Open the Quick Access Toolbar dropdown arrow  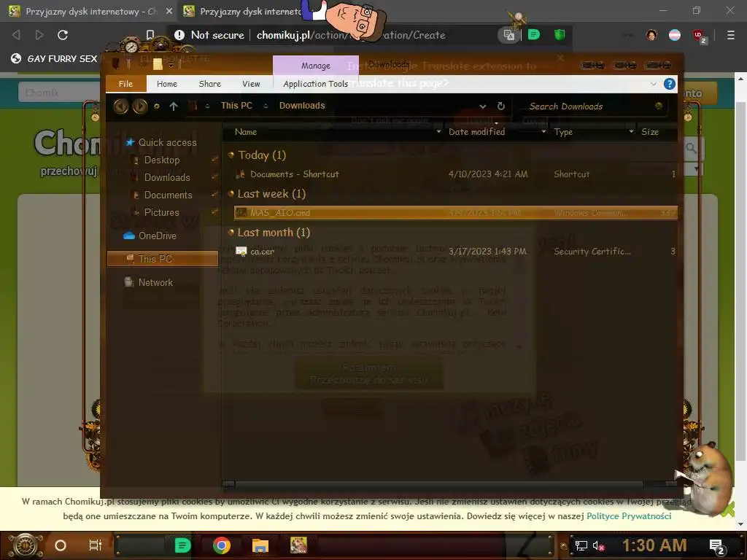(x=171, y=65)
